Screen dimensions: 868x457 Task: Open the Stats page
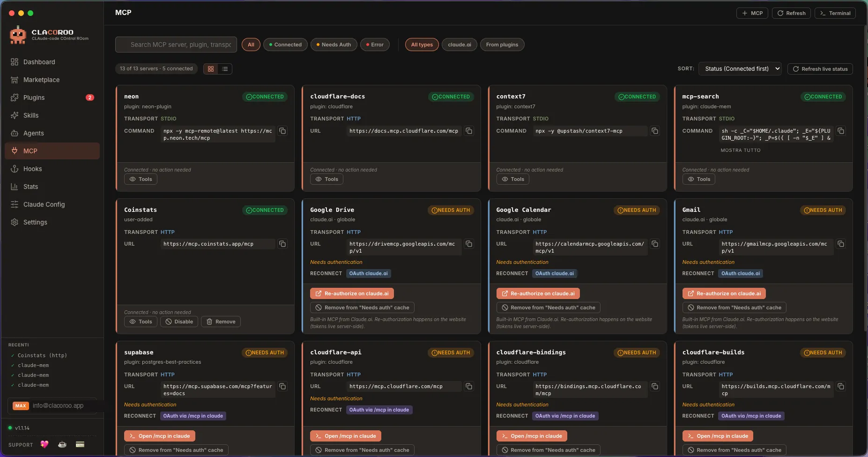coord(52,187)
